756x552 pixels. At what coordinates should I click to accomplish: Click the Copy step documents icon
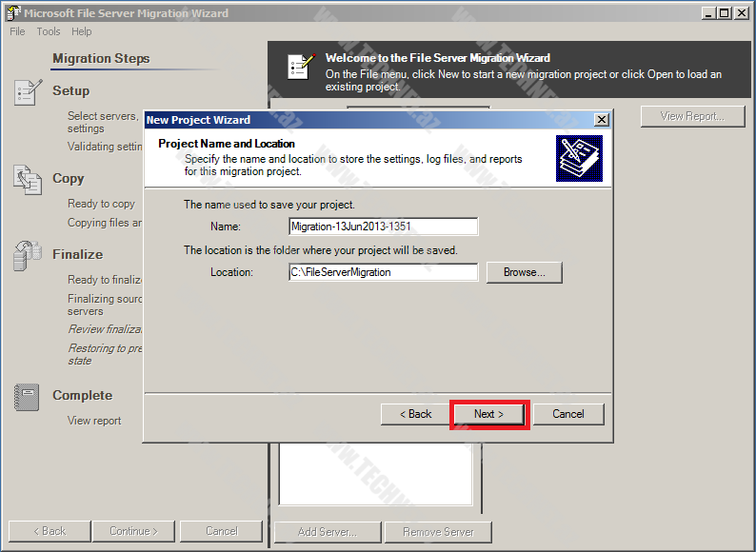(x=28, y=179)
